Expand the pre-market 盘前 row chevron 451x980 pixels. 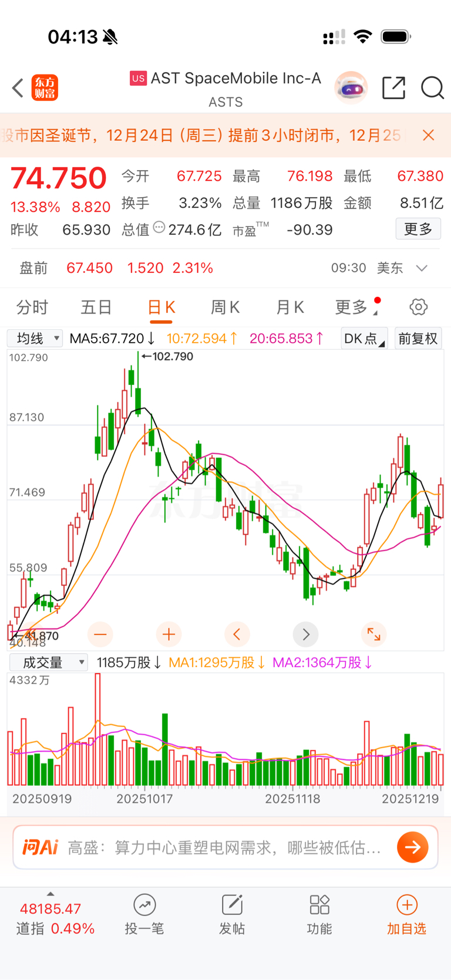[x=422, y=268]
